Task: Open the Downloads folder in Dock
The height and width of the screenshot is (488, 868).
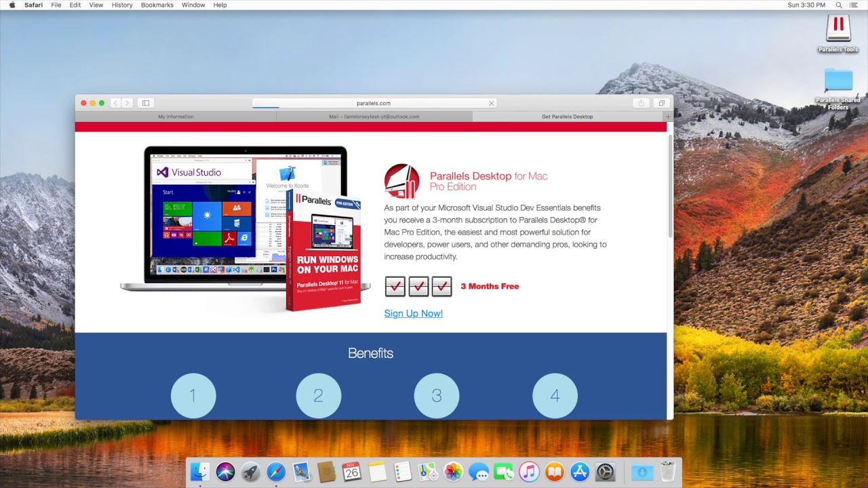Action: tap(642, 472)
